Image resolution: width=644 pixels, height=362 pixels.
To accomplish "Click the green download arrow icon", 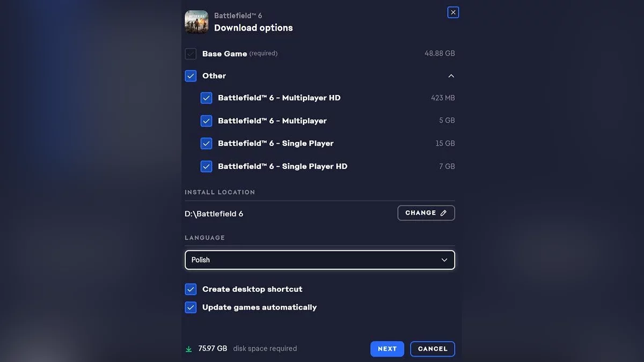I will [189, 349].
